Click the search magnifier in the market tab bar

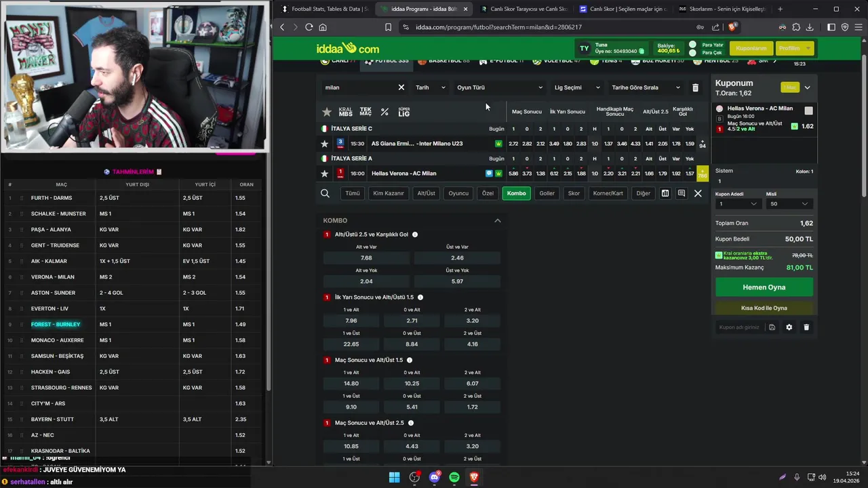coord(325,193)
